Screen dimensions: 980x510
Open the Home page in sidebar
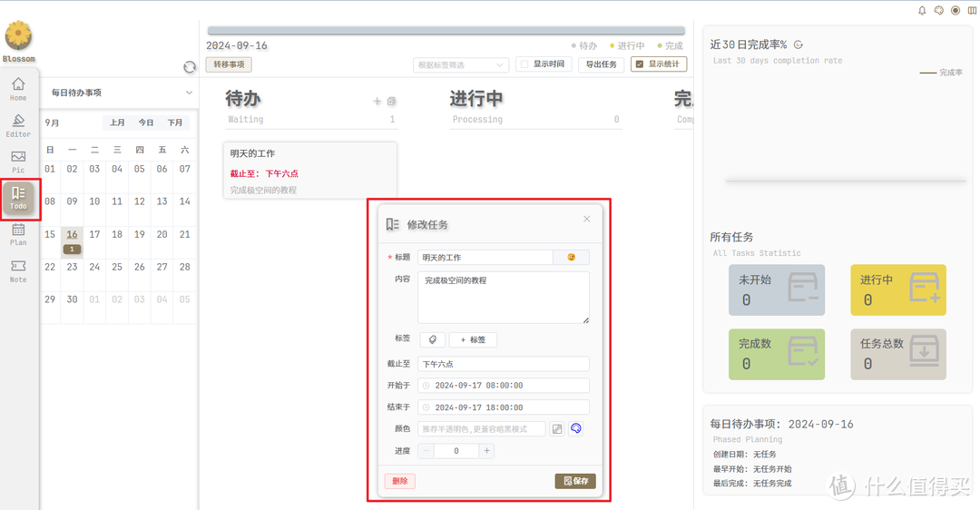coord(18,89)
